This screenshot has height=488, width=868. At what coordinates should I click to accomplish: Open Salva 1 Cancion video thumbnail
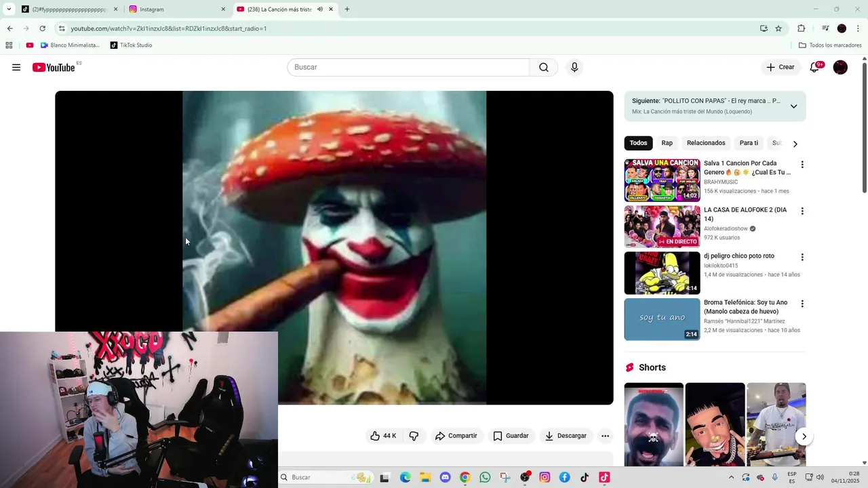662,180
